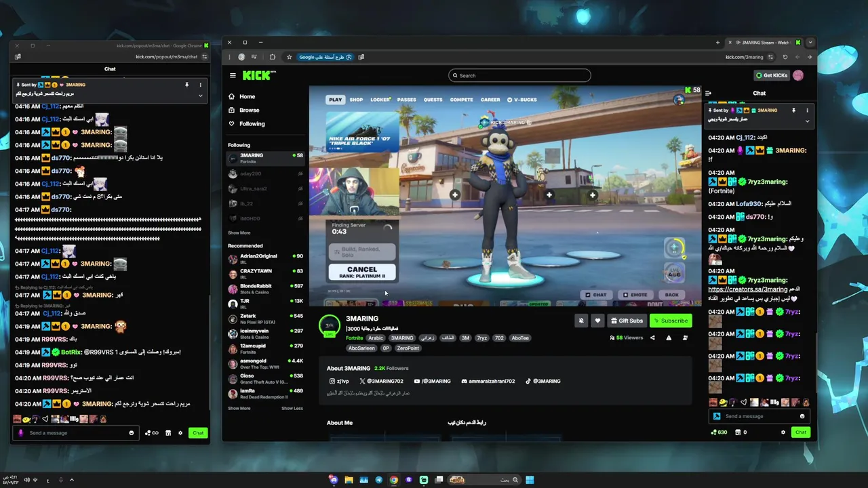Click Get KICKs button

(772, 75)
